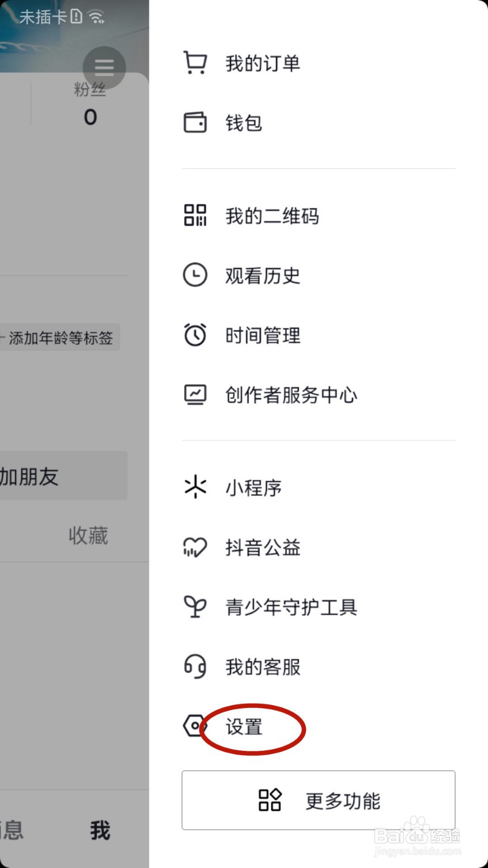This screenshot has height=868, width=488.
Task: Close the panel via the hamburger icon
Action: click(104, 67)
